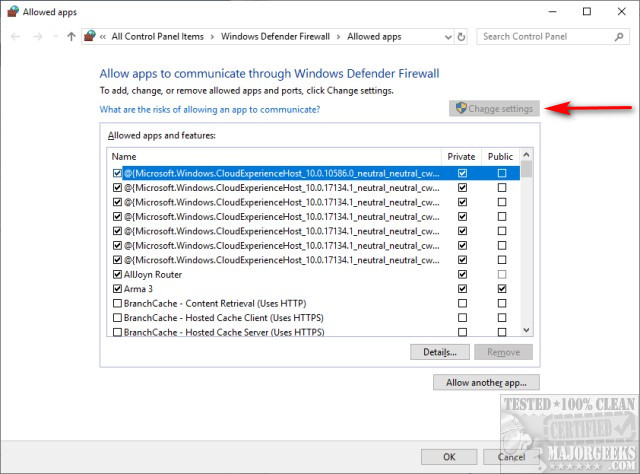This screenshot has width=640, height=474.
Task: Enable BranchCache - Content Retrieval checkbox
Action: click(x=117, y=303)
